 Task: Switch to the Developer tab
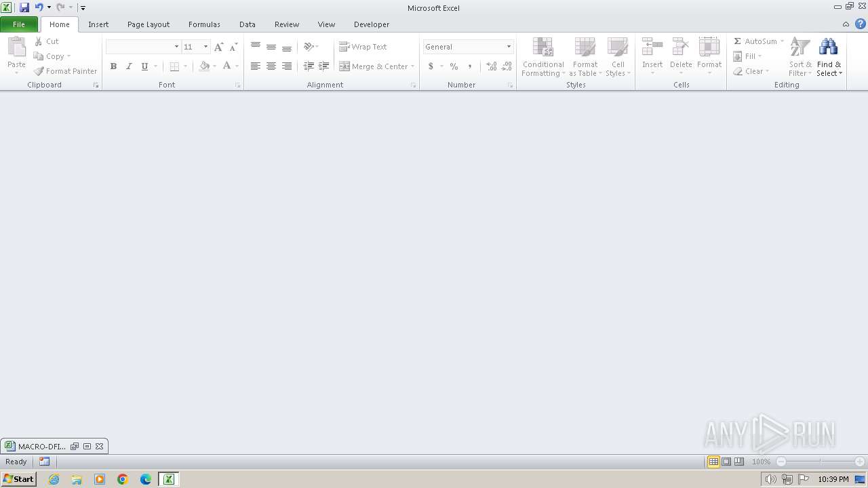(372, 24)
